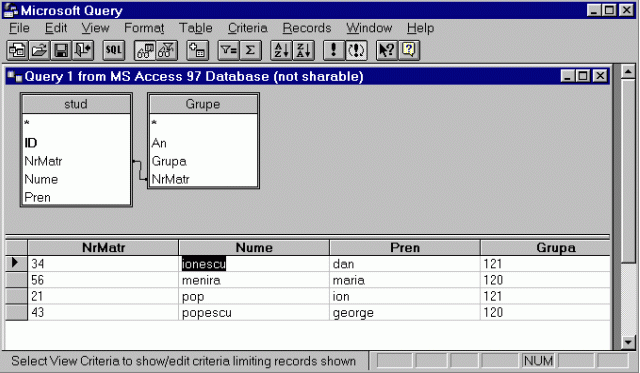Screen dimensions: 640x373
Task: Maximize the Query 1 child window
Action: (x=583, y=76)
